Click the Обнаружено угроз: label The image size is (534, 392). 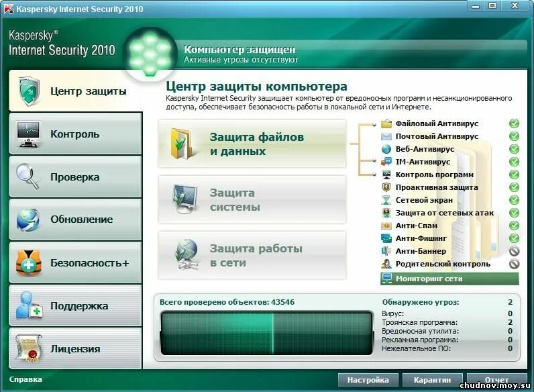point(421,302)
